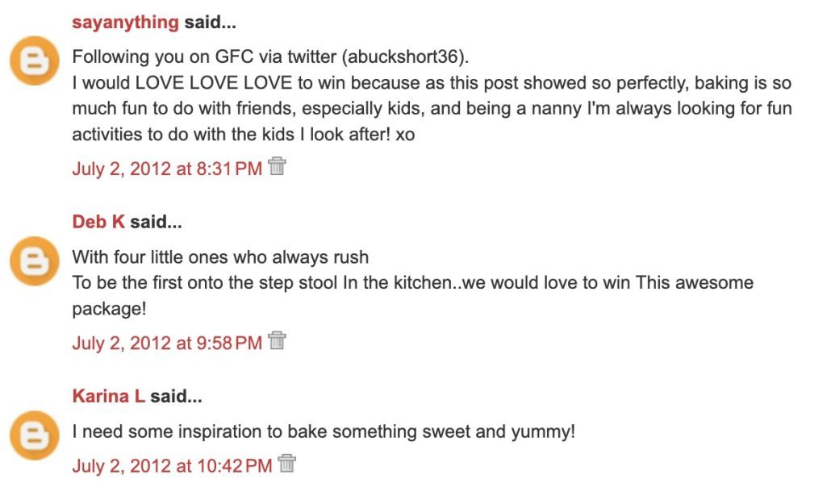The height and width of the screenshot is (504, 831).
Task: Click 'said...' next to sayanything
Action: 210,23
